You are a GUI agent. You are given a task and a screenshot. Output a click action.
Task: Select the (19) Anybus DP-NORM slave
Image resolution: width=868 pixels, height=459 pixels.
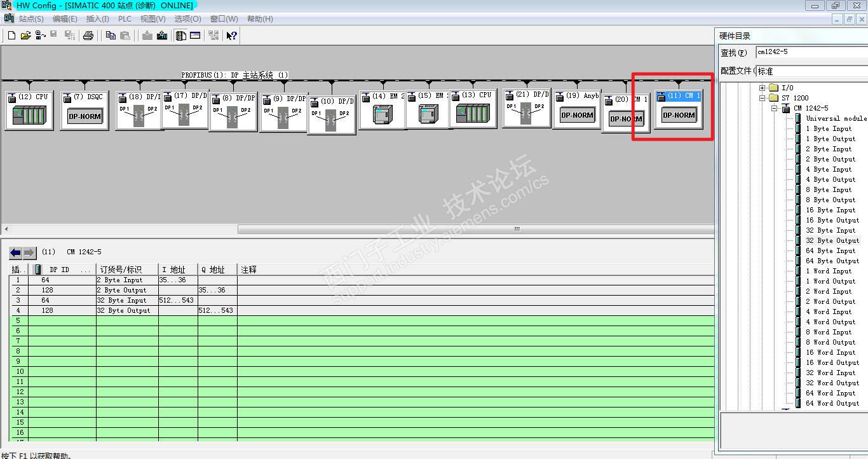coord(576,109)
